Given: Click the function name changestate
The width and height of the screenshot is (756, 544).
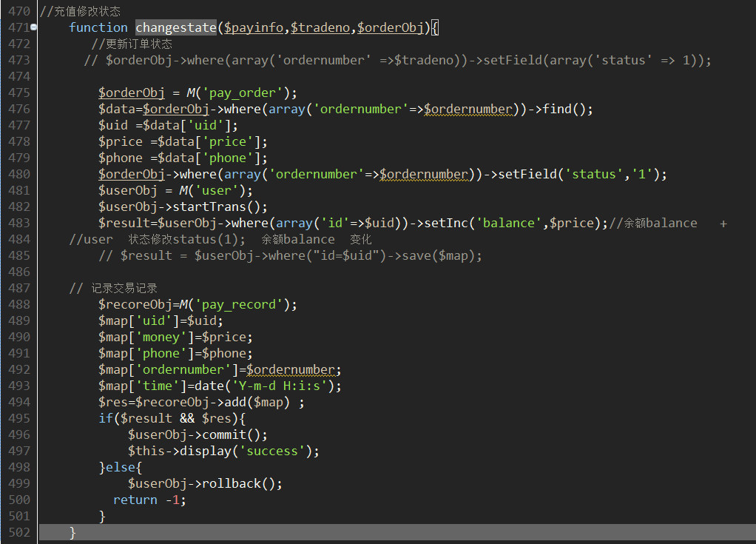Looking at the screenshot, I should (176, 27).
